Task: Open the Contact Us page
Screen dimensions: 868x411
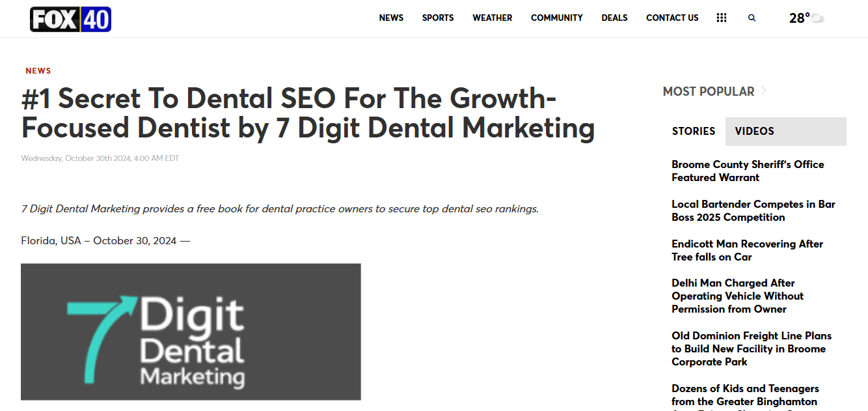Action: (x=672, y=18)
